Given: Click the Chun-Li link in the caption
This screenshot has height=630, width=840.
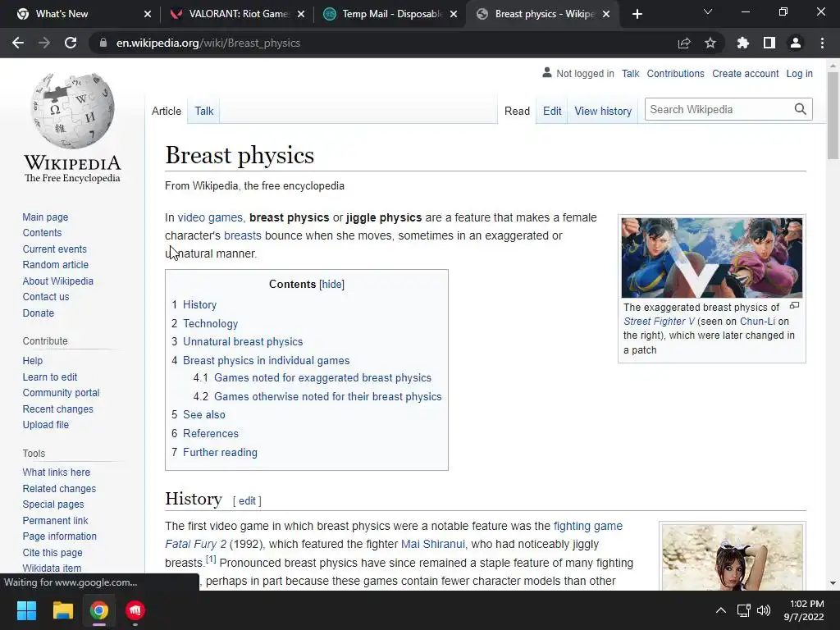Looking at the screenshot, I should [x=757, y=322].
